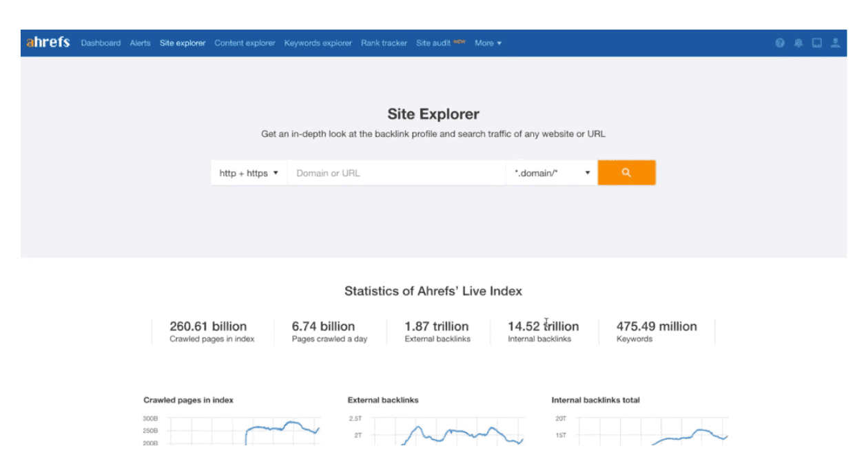Click the Ahrefs logo
The width and height of the screenshot is (868, 475).
[48, 43]
